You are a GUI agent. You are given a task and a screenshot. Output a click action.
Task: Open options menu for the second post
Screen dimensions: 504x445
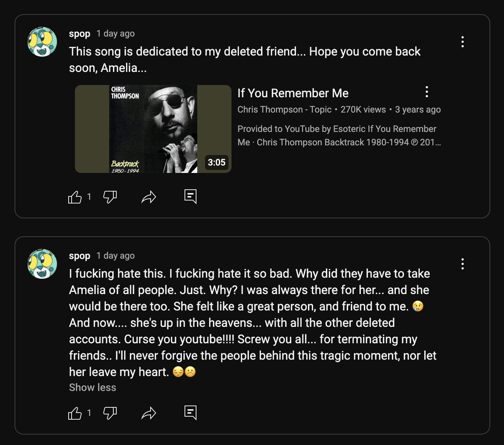(462, 264)
